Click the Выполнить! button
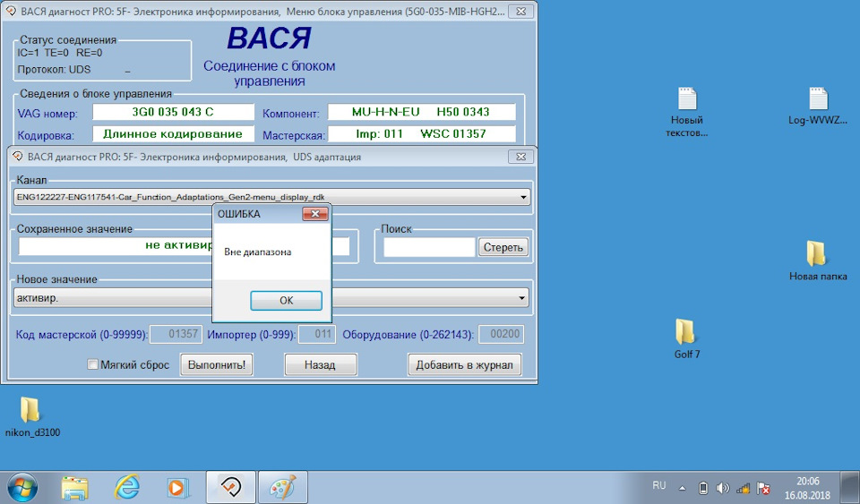The image size is (860, 504). click(x=217, y=365)
